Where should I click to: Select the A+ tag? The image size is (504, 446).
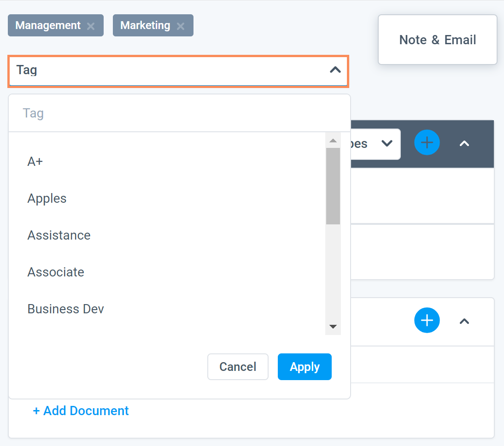pos(35,161)
